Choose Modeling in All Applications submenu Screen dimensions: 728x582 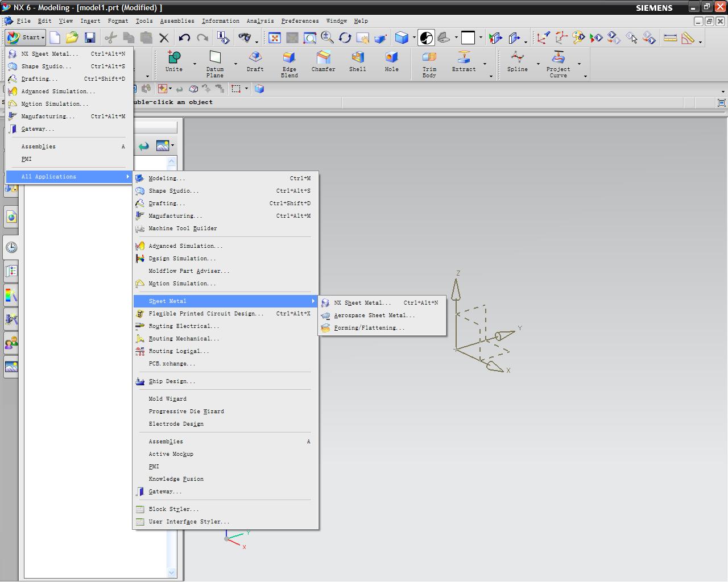(x=226, y=178)
